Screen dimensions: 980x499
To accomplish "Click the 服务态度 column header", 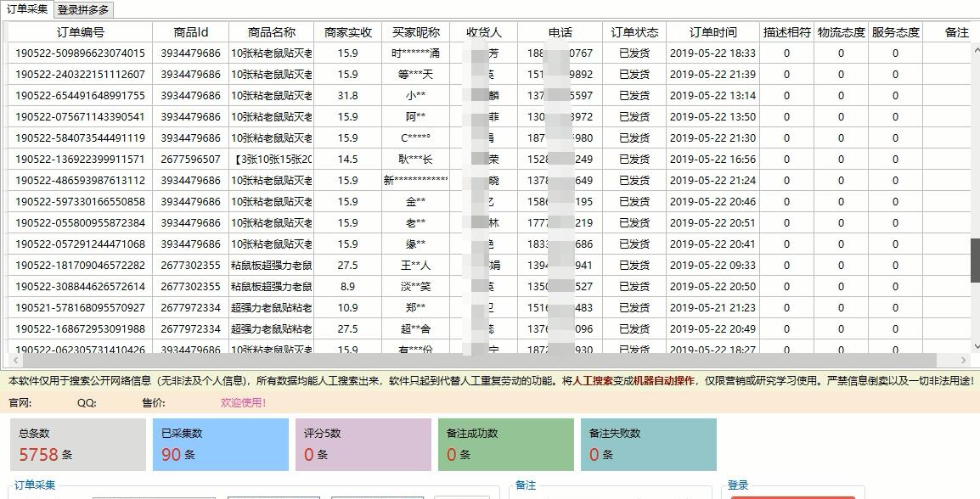I will coord(896,32).
